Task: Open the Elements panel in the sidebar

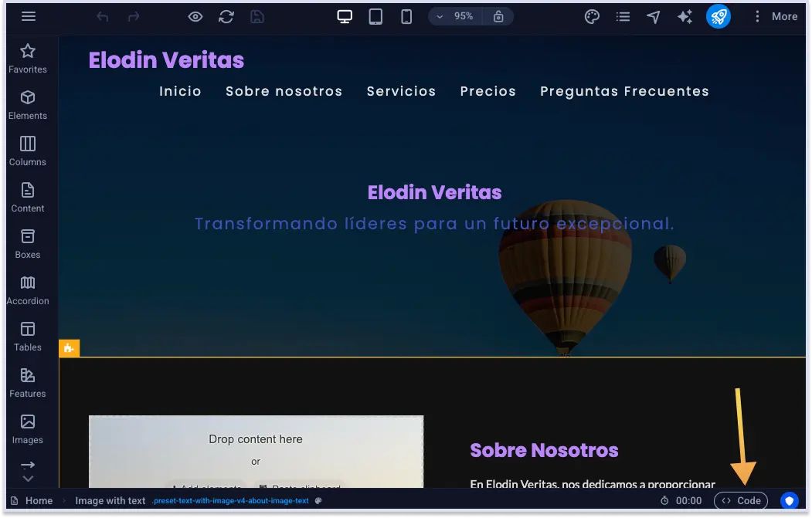Action: 28,104
